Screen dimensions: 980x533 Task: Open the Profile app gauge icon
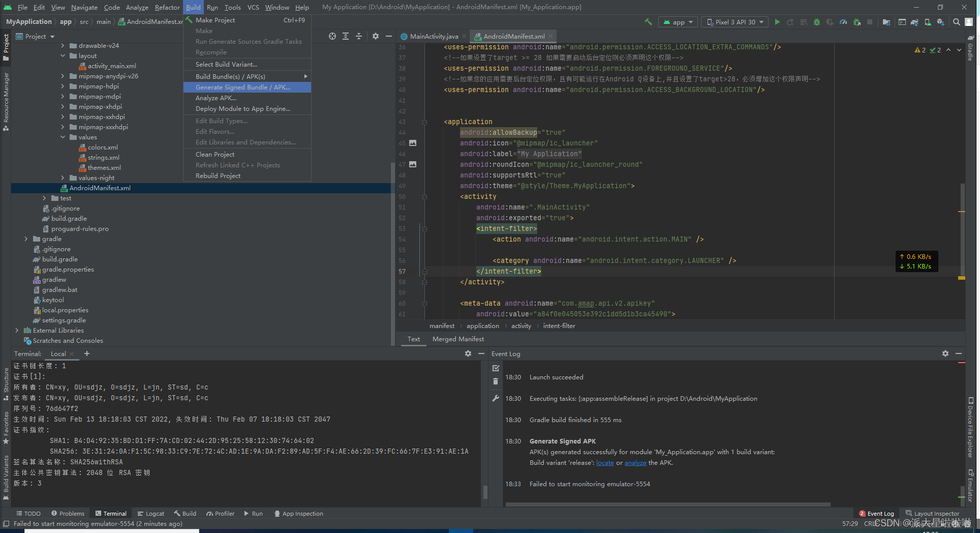(x=843, y=22)
